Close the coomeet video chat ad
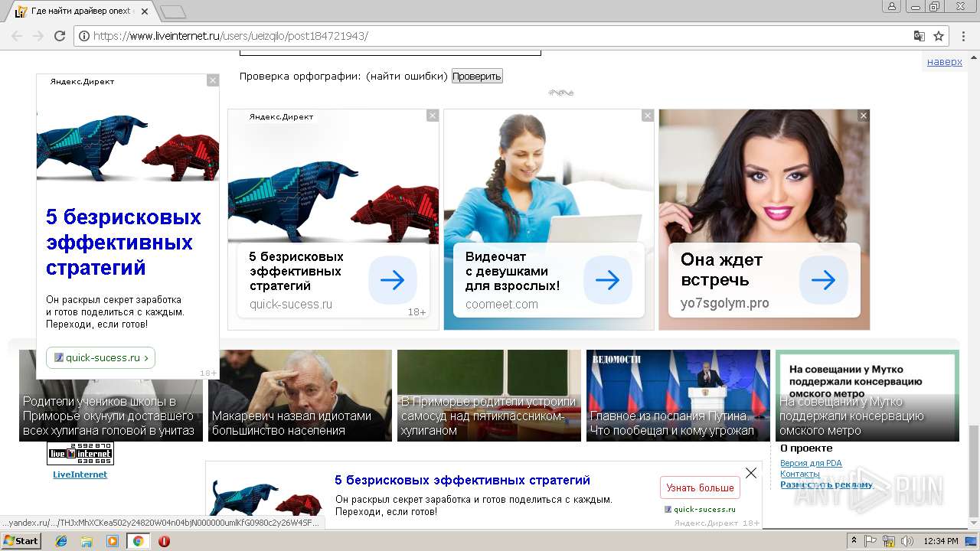The width and height of the screenshot is (980, 551). click(x=648, y=116)
